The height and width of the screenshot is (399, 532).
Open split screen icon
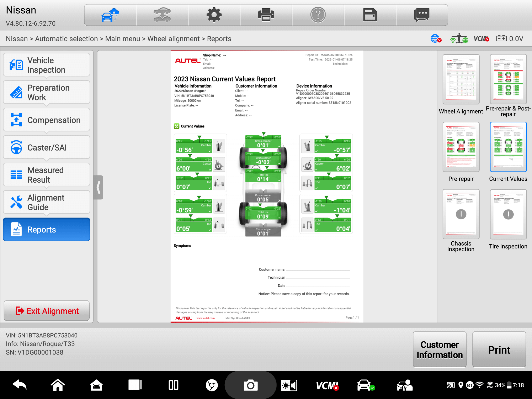point(173,385)
